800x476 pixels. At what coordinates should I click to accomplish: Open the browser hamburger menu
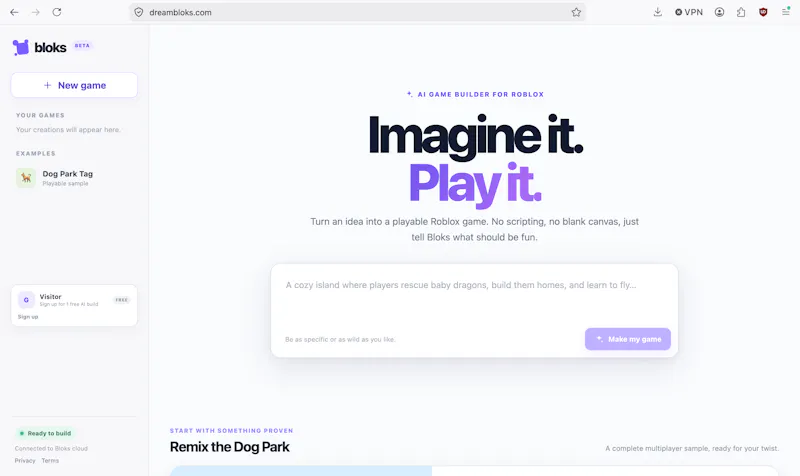(786, 12)
